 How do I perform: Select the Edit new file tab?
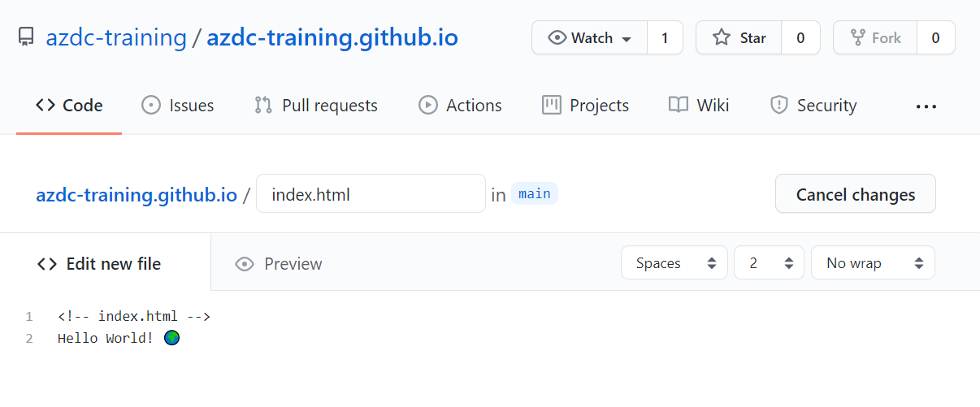[x=99, y=264]
